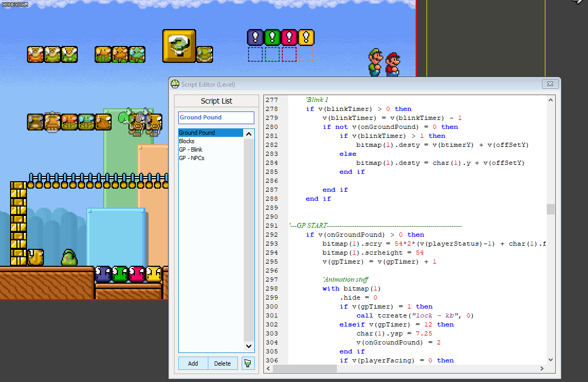Select the large yellow question mark block
The image size is (588, 382).
coord(179,46)
